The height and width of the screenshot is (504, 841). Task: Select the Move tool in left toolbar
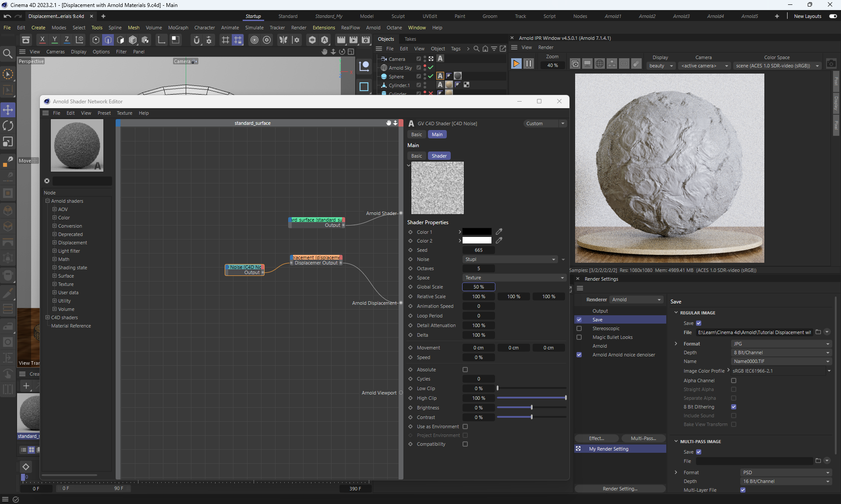coord(8,109)
